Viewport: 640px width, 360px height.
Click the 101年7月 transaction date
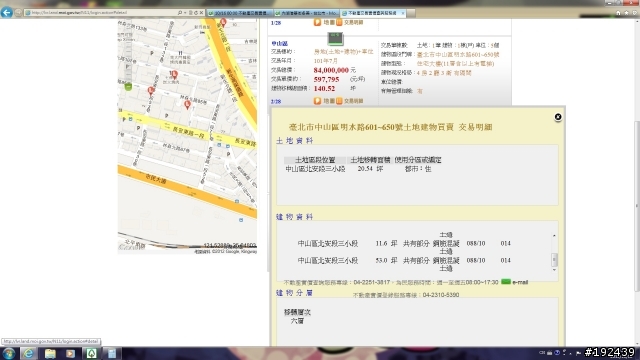[x=326, y=61]
